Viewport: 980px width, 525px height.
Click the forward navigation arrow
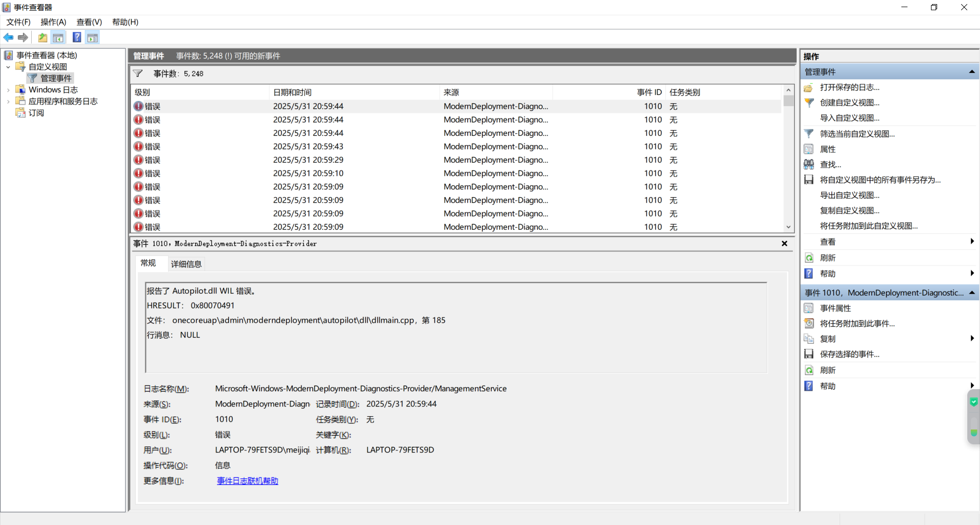[23, 37]
